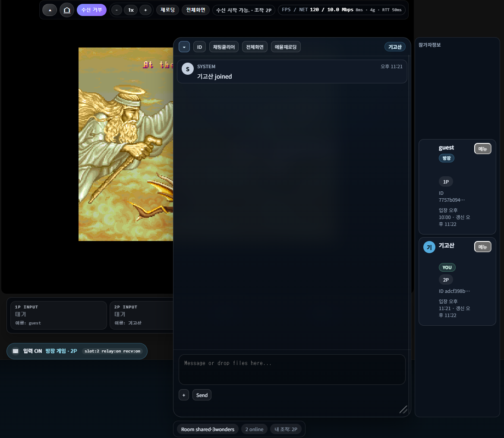Screen dimensions: 504x438
Task: Click the chat panel 전체화면 button
Action: click(x=255, y=47)
